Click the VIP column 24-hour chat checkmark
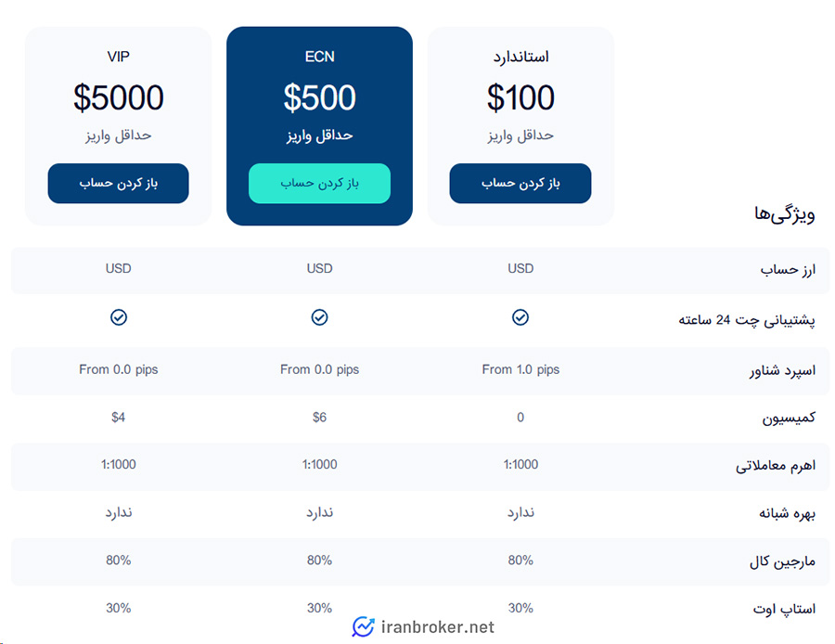This screenshot has width=835, height=644. click(x=119, y=317)
